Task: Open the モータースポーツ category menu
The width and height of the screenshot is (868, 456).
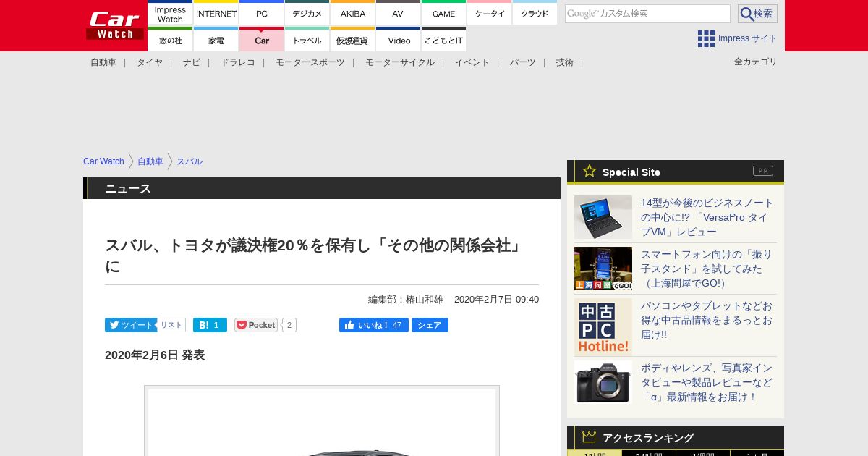Action: coord(310,62)
